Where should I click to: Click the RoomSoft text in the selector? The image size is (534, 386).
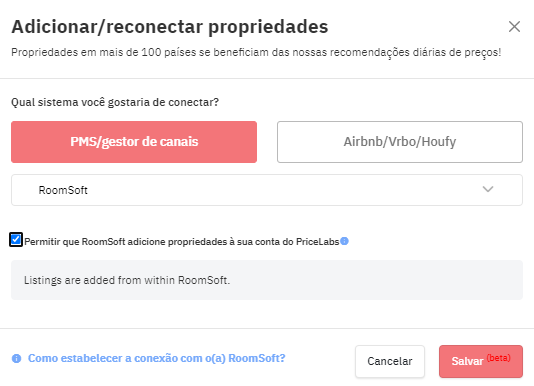63,190
